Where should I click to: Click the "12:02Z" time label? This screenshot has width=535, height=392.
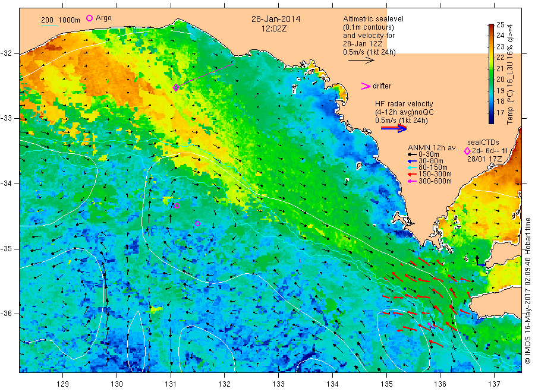point(274,29)
